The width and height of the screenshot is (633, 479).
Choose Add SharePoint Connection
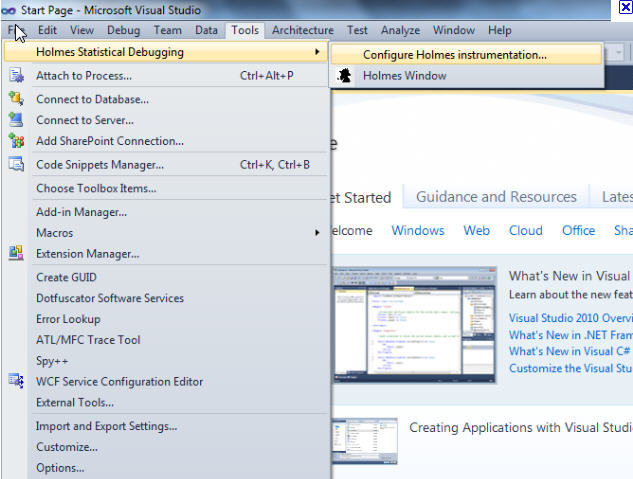166,141
